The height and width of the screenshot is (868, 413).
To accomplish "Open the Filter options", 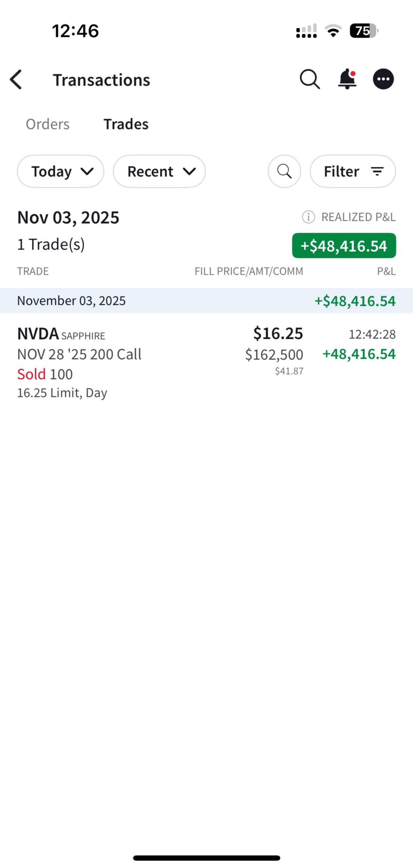I will coord(353,171).
